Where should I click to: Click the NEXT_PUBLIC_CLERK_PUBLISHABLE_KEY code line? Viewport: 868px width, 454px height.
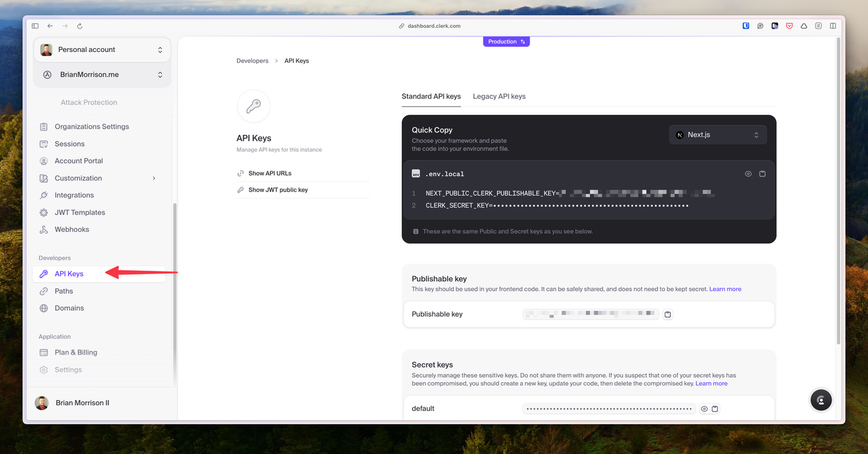(570, 193)
